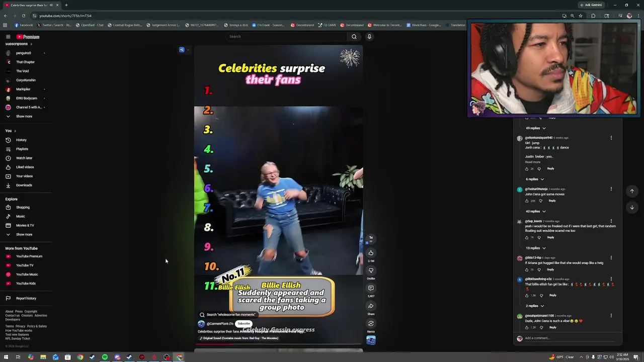Share this Short via Share icon

click(371, 306)
